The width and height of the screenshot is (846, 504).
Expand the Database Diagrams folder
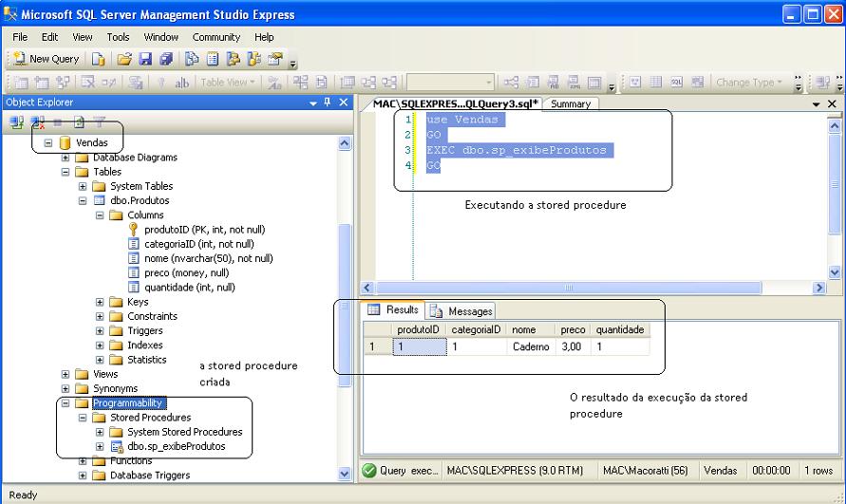(x=66, y=158)
